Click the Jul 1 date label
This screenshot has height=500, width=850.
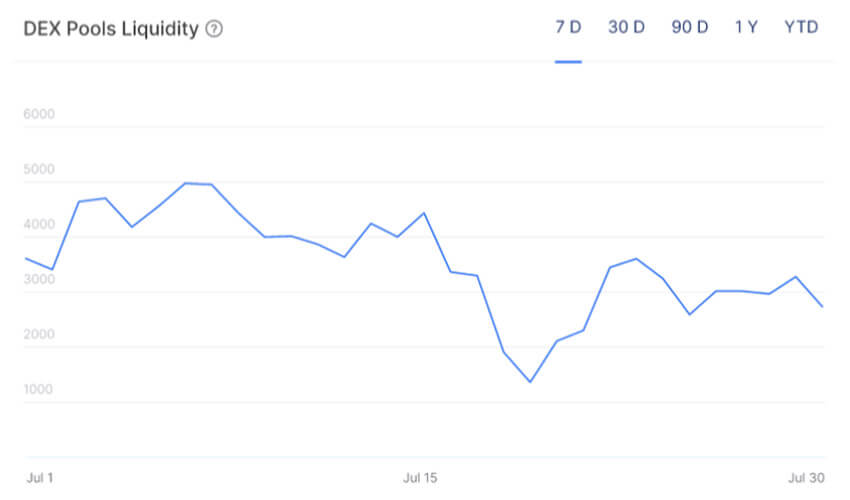pos(38,478)
